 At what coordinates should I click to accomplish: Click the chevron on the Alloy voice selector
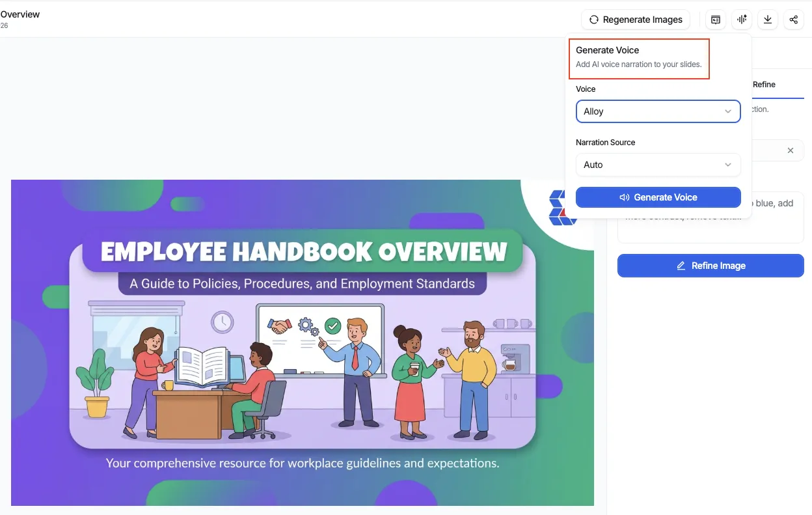click(x=728, y=111)
